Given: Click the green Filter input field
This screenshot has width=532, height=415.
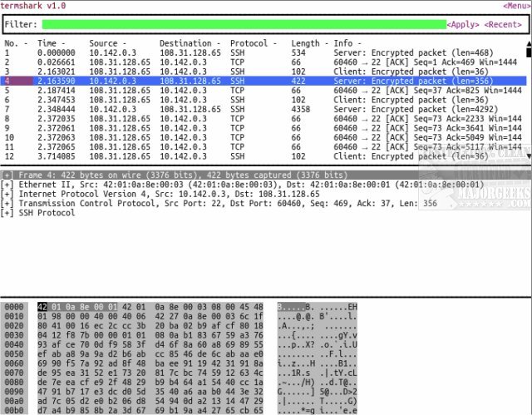Looking at the screenshot, I should 244,24.
